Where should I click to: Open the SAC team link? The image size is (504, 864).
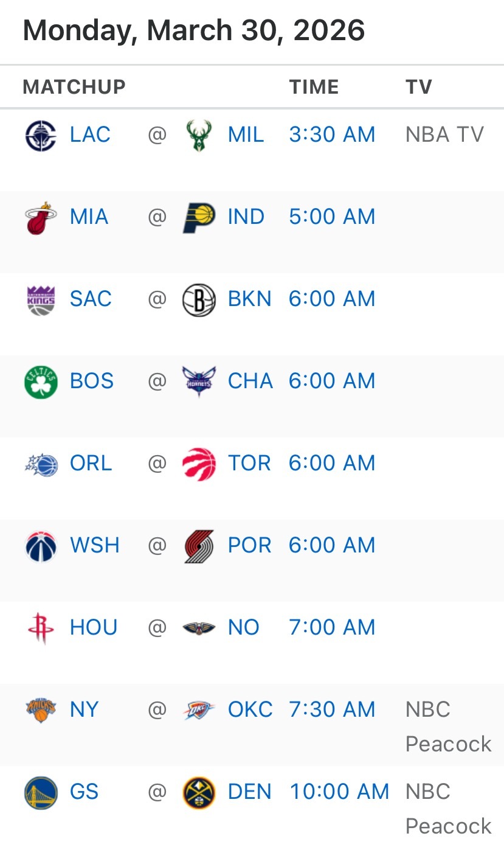tap(91, 299)
